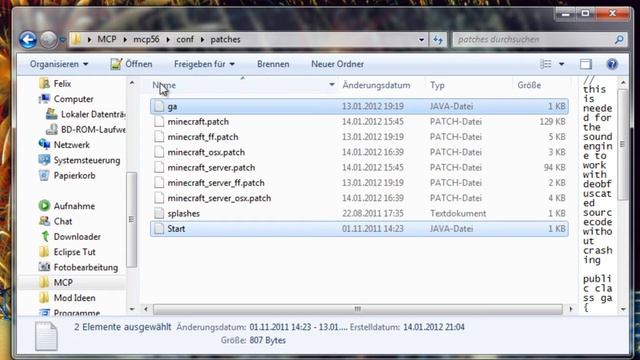
Task: Click the date 22.08.2011 17:35
Action: point(373,213)
